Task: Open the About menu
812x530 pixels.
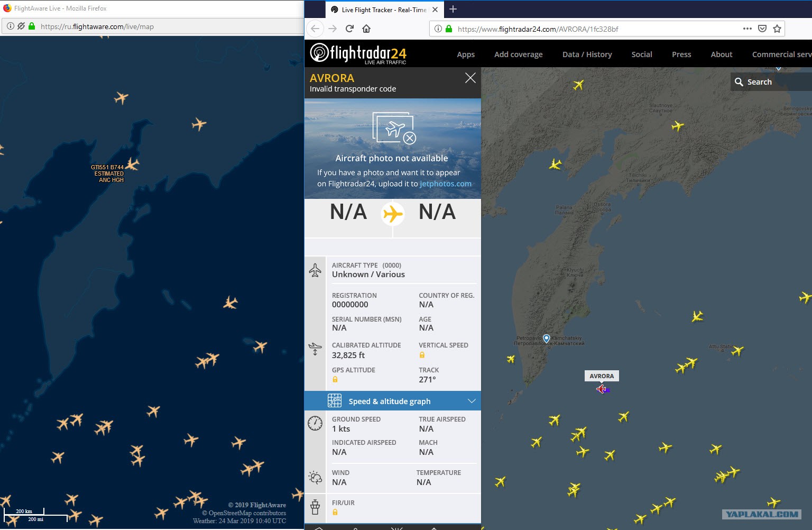Action: pyautogui.click(x=722, y=54)
